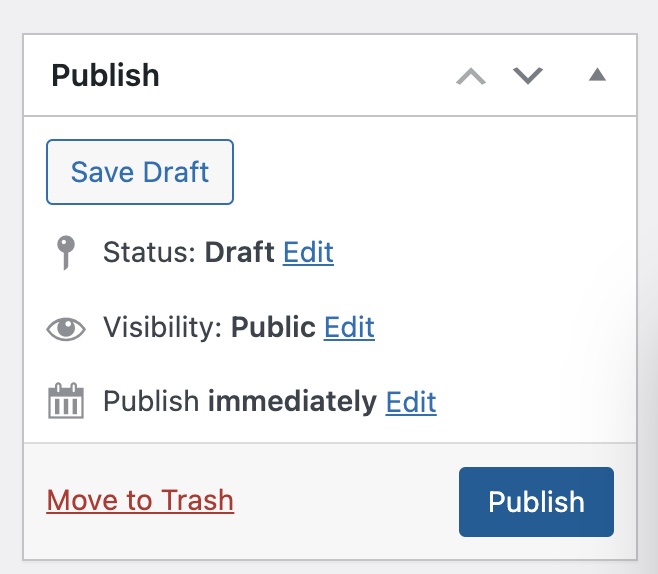Viewport: 658px width, 574px height.
Task: Edit the post status
Action: click(308, 253)
